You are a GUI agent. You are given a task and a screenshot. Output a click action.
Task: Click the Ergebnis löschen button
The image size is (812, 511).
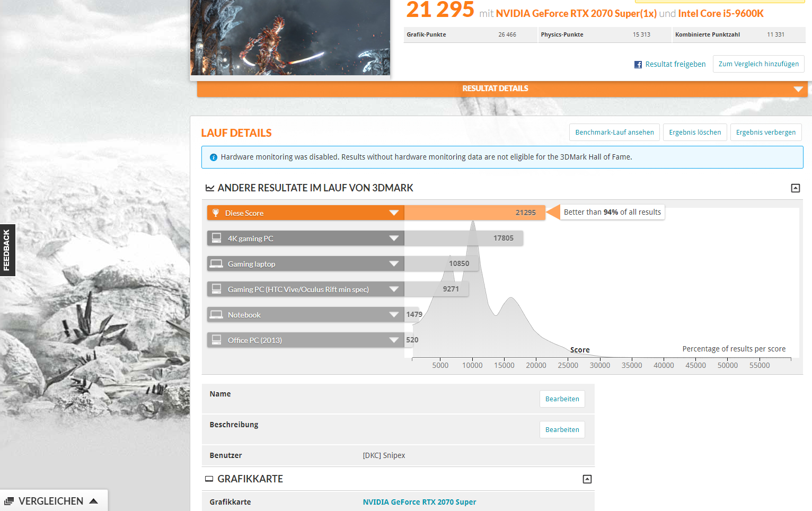[695, 133]
